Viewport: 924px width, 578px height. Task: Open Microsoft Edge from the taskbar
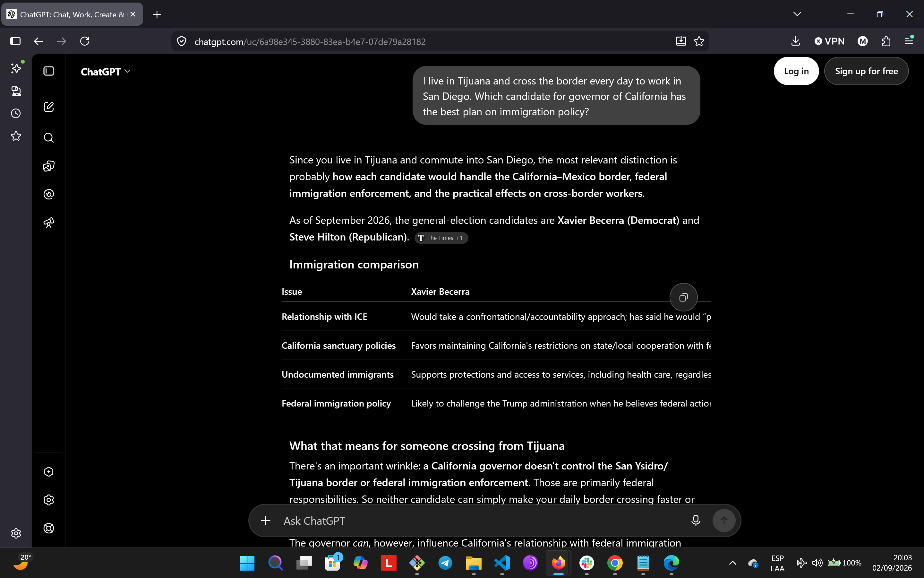point(671,563)
